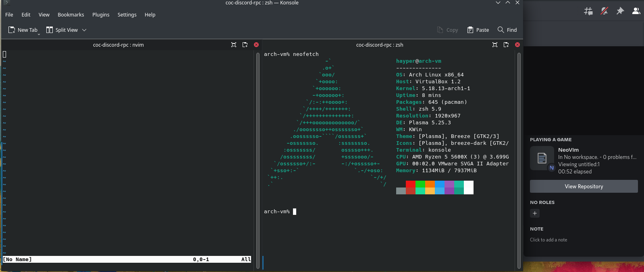Image resolution: width=644 pixels, height=272 pixels.
Task: Click the NeoVim activity file icon
Action: pyautogui.click(x=542, y=158)
